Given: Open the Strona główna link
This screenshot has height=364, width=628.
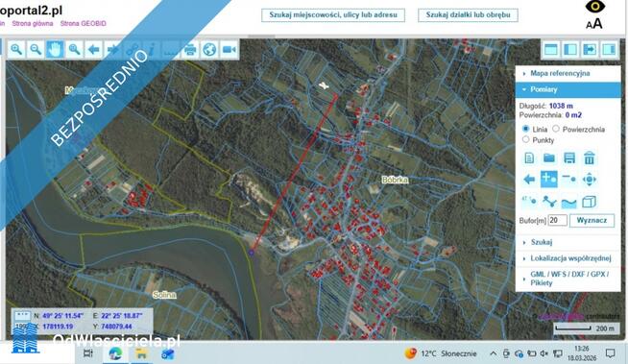Looking at the screenshot, I should [x=33, y=24].
